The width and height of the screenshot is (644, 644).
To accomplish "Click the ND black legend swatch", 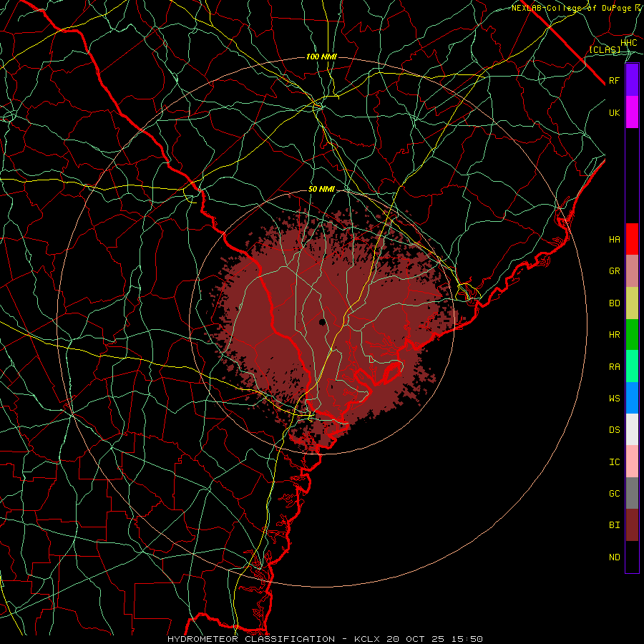I will click(632, 557).
